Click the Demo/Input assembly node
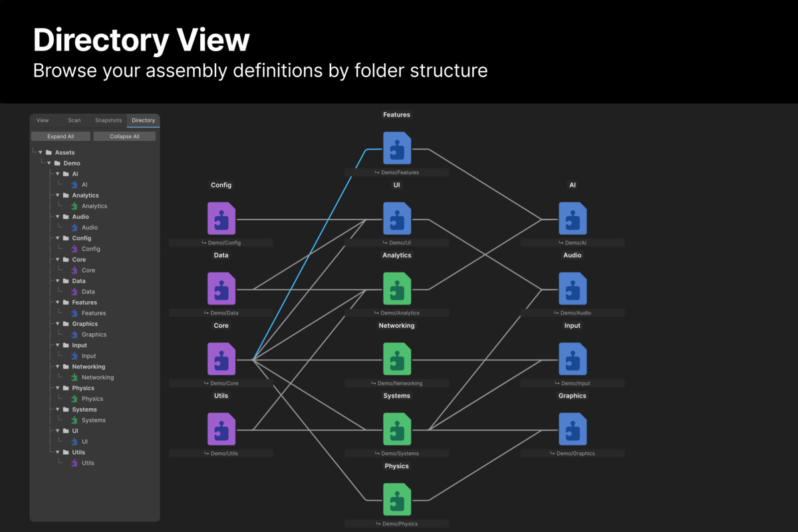 pyautogui.click(x=572, y=358)
